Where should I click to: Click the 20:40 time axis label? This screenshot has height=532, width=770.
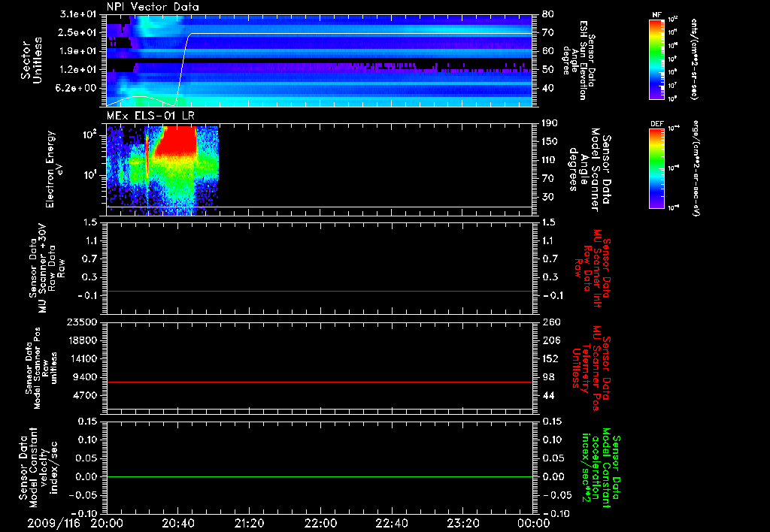click(x=177, y=523)
